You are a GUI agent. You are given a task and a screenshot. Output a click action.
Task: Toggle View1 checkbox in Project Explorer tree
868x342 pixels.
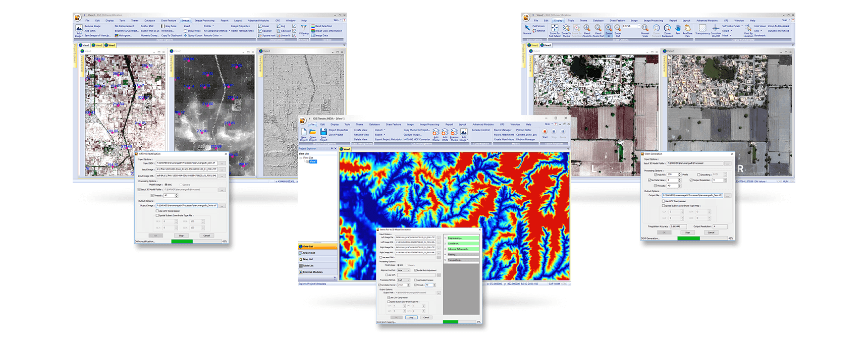pyautogui.click(x=308, y=161)
